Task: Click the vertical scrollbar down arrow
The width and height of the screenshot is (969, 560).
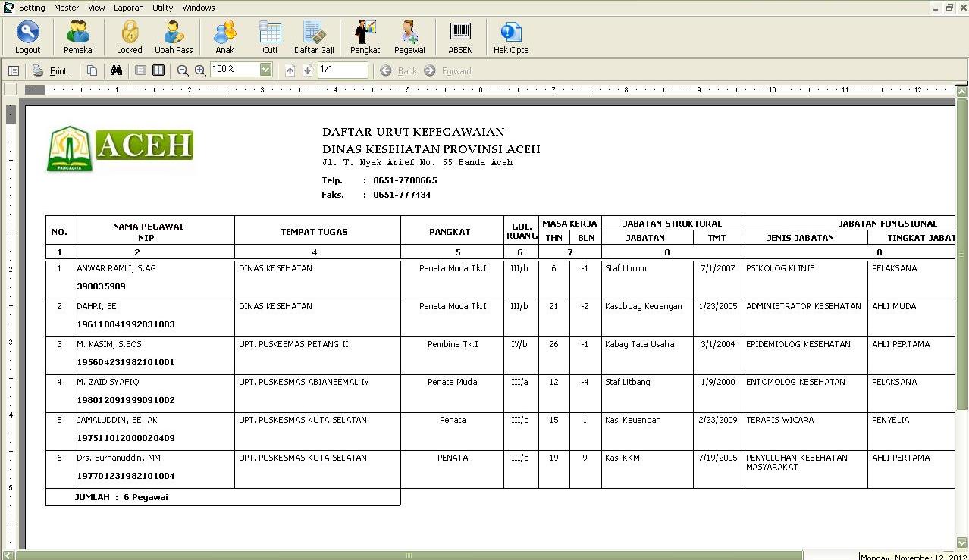Action: [961, 543]
